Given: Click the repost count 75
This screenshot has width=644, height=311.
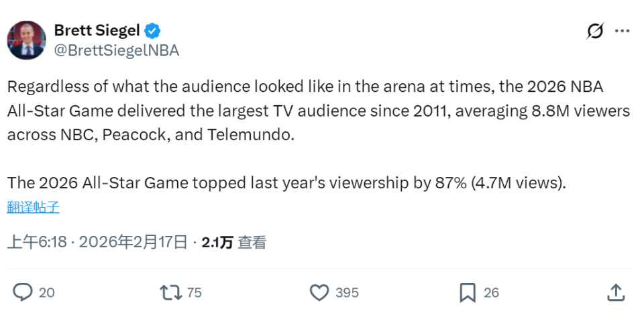Looking at the screenshot, I should [x=195, y=293].
